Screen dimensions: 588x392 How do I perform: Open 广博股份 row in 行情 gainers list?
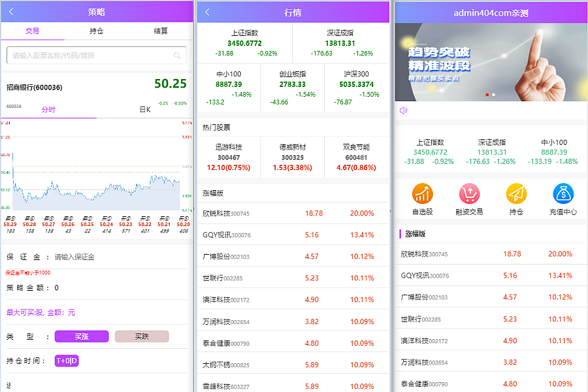pyautogui.click(x=293, y=256)
